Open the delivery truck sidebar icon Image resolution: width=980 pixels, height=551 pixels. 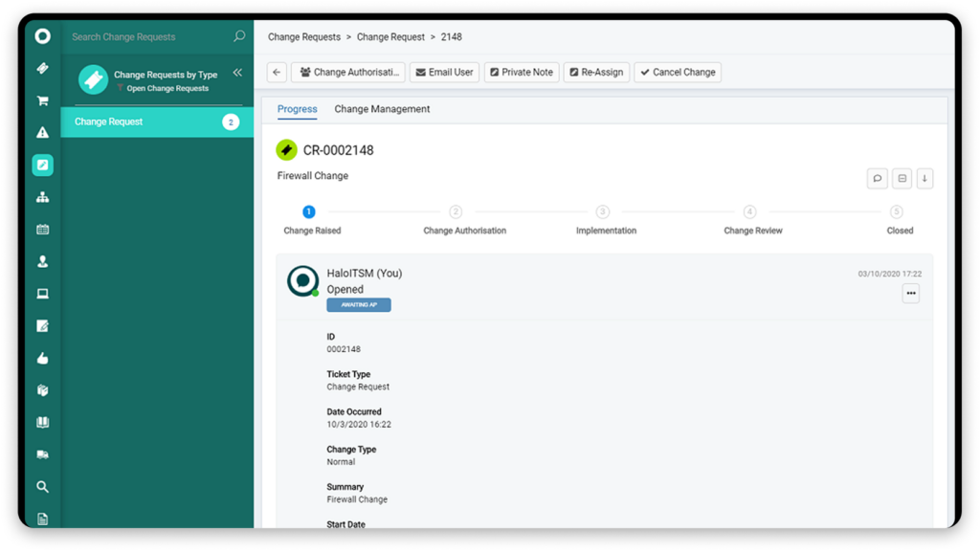tap(42, 454)
